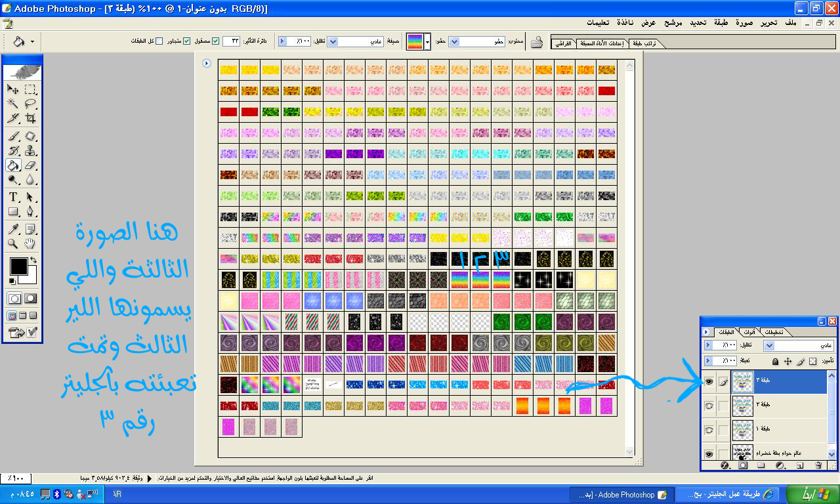Select the Type tool
This screenshot has height=504, width=840.
13,198
